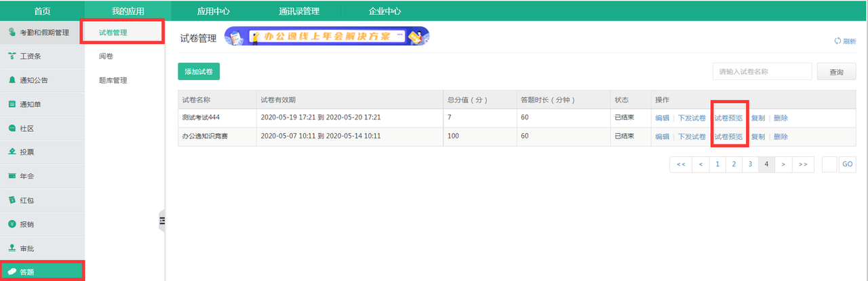Image resolution: width=868 pixels, height=281 pixels.
Task: Click the 试卷名称 column header
Action: pos(217,100)
